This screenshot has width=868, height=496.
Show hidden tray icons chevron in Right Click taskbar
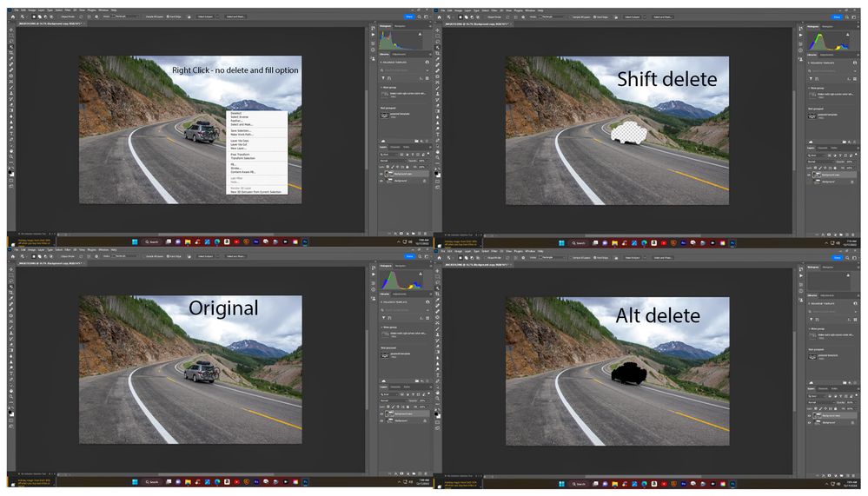pos(399,241)
